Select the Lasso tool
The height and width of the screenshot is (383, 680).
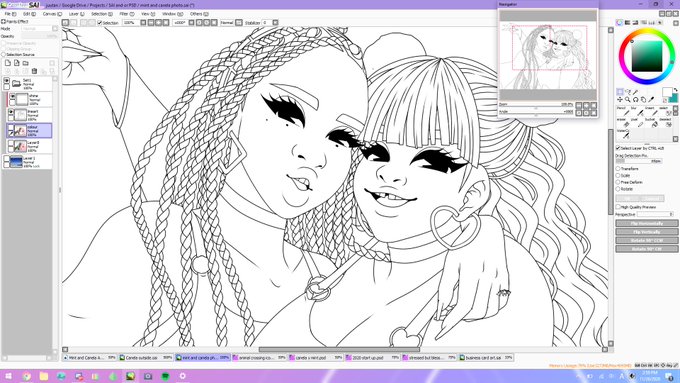628,92
